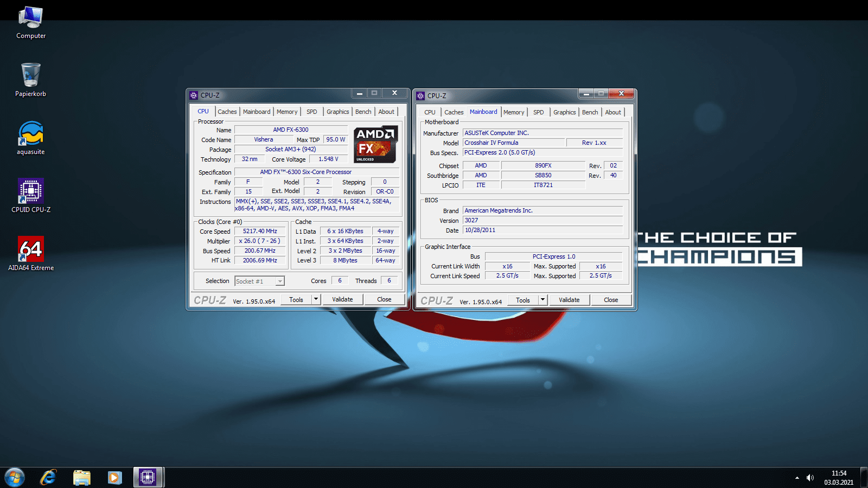
Task: Open Memory tab in left CPU-Z window
Action: 287,112
